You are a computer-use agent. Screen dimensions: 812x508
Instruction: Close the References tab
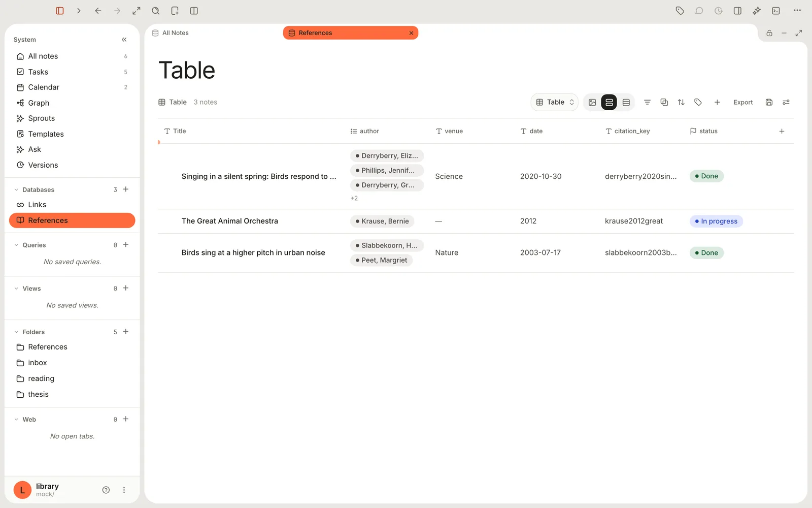click(x=411, y=33)
